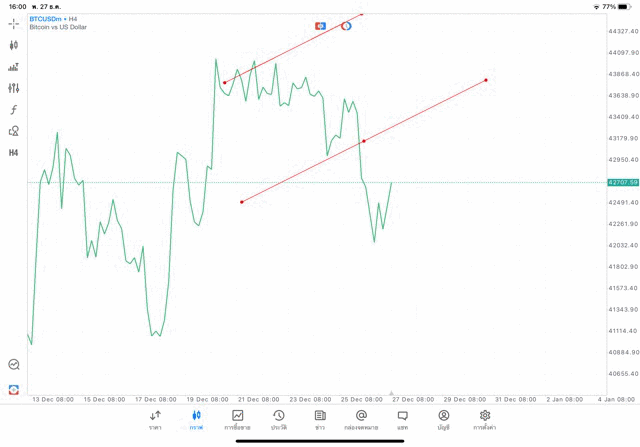Open the บัญชี accounts tab
Viewport: 640px width, 447px height.
pos(443,419)
